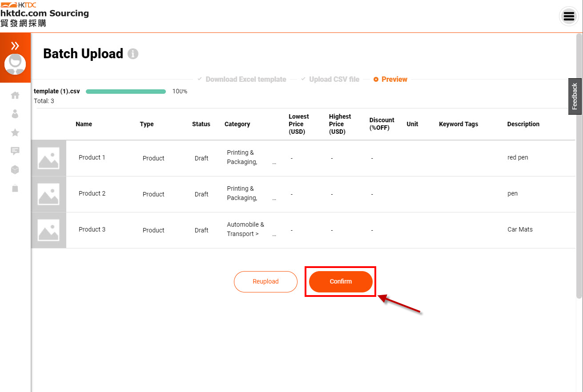Click the product box icon in sidebar
The image size is (583, 392).
point(15,170)
